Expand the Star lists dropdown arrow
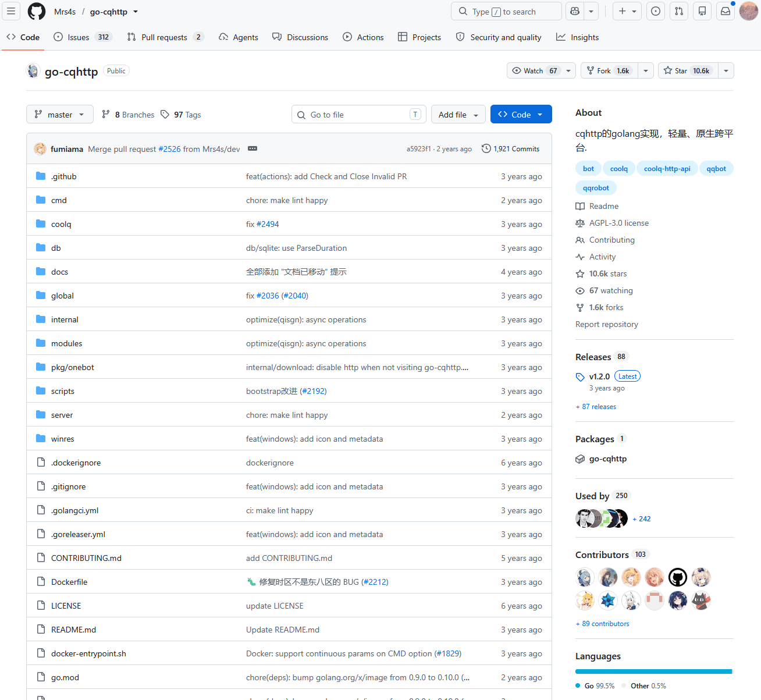Image resolution: width=761 pixels, height=700 pixels. pyautogui.click(x=726, y=70)
